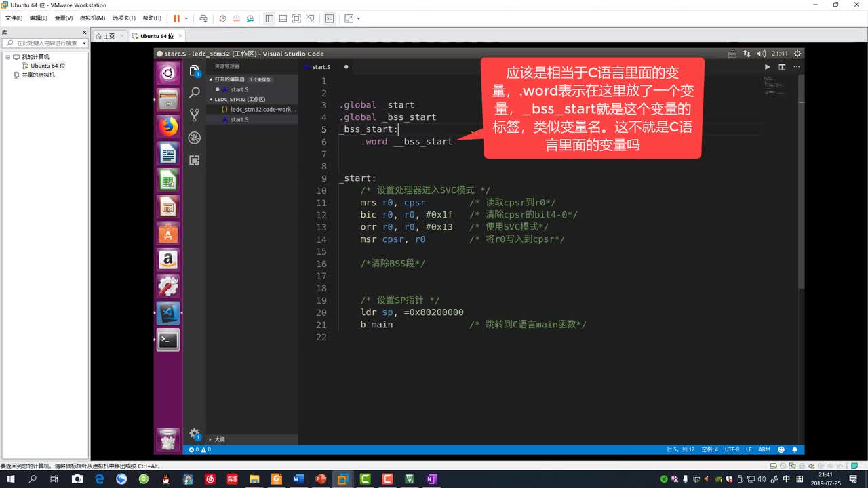The width and height of the screenshot is (868, 488).
Task: Send Ctrl+Alt+Del to the virtual machine
Action: [x=203, y=18]
